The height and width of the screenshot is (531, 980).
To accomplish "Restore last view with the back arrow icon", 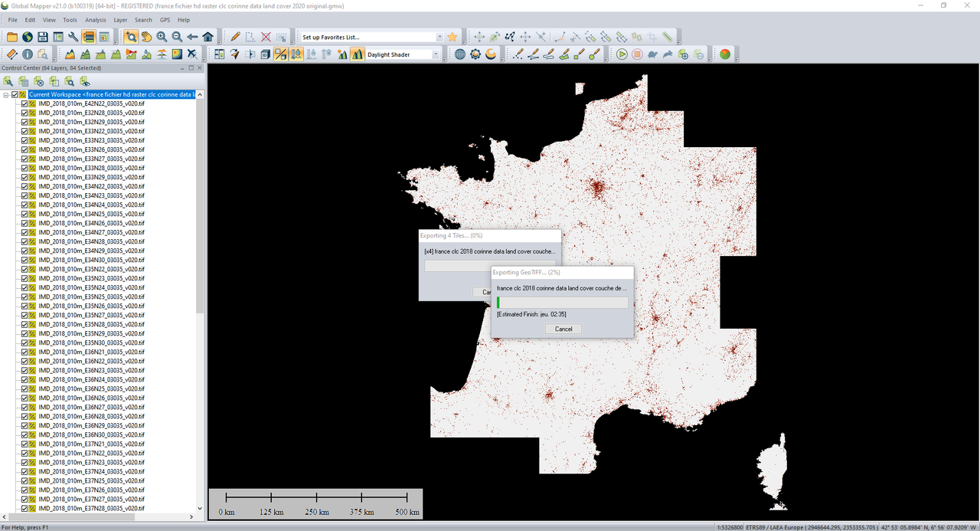I will (x=192, y=37).
